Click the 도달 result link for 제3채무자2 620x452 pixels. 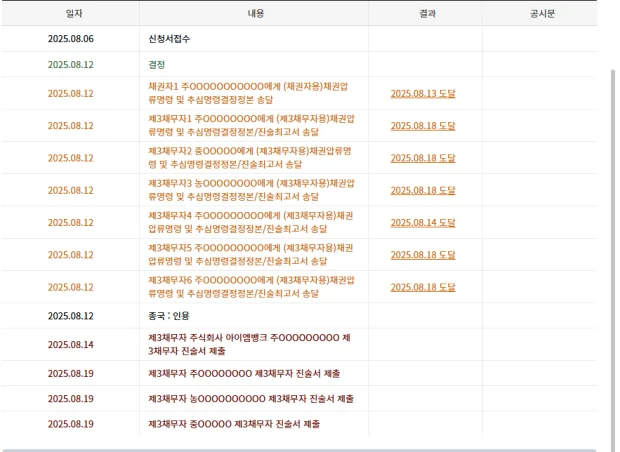click(x=422, y=158)
